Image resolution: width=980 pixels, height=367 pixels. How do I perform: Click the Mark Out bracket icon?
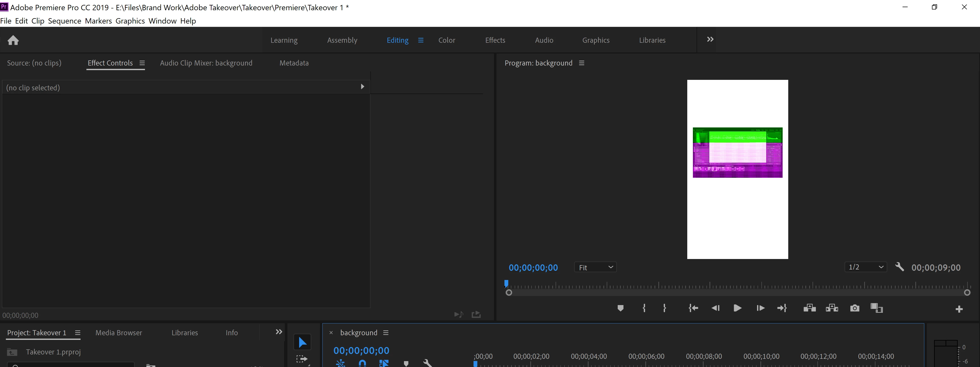[664, 308]
